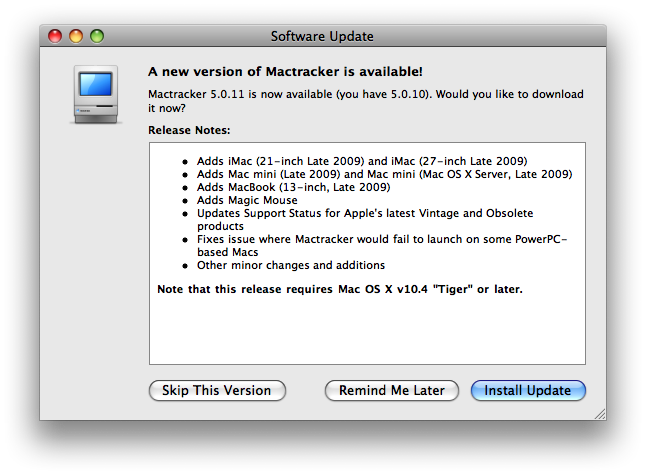Click empty area inside release notes box
This screenshot has height=475, width=646.
coord(367,330)
